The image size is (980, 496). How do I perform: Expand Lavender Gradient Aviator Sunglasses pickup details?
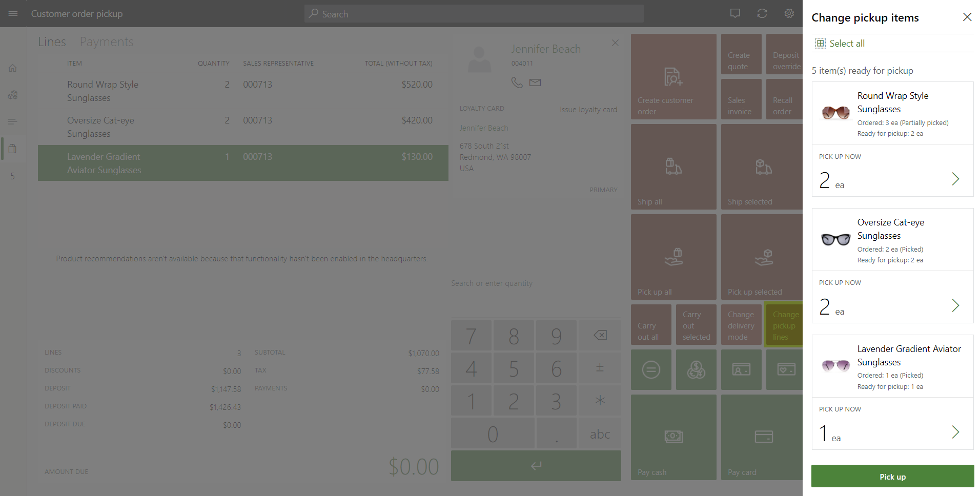pyautogui.click(x=955, y=432)
